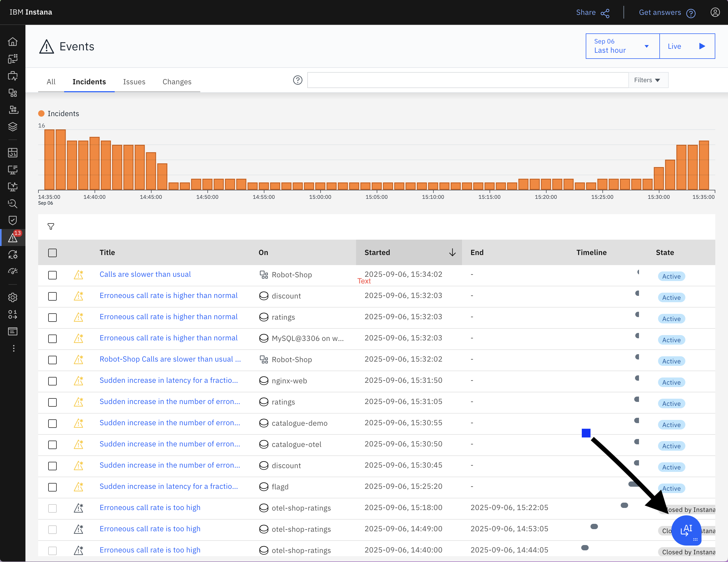
Task: Open the Home icon in the sidebar
Action: [x=13, y=42]
